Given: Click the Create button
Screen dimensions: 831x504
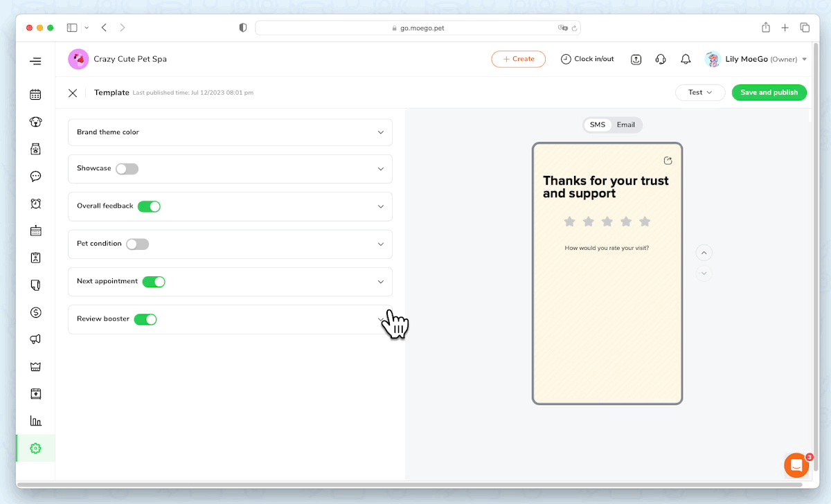Looking at the screenshot, I should point(519,60).
